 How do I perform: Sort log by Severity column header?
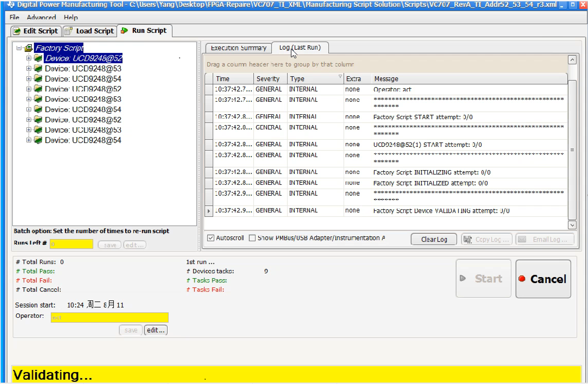click(271, 79)
